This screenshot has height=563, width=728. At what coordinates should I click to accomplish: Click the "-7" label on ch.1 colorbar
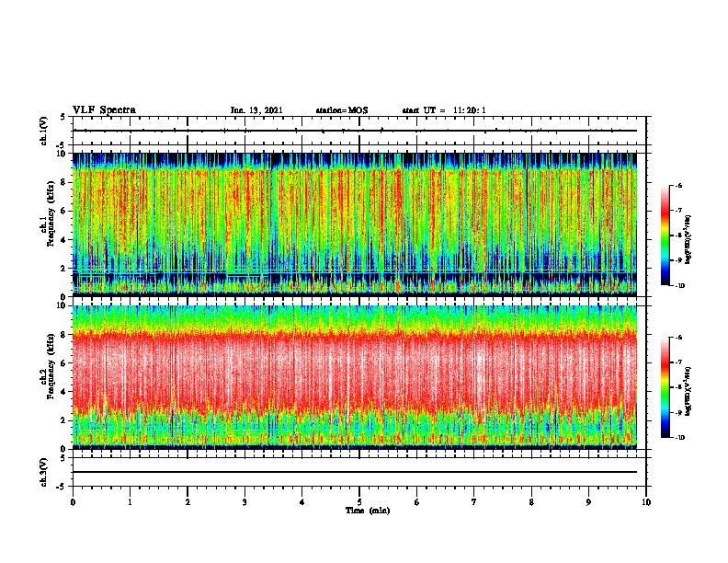678,211
